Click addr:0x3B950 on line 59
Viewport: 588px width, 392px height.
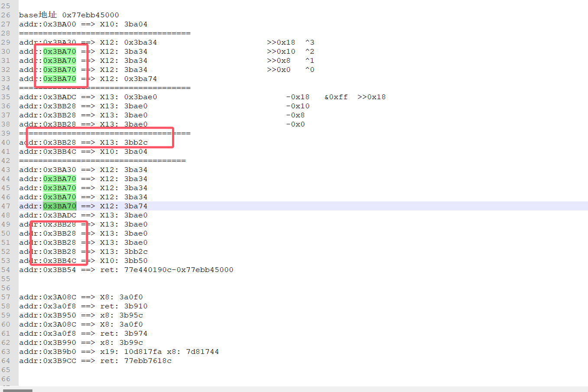point(48,315)
